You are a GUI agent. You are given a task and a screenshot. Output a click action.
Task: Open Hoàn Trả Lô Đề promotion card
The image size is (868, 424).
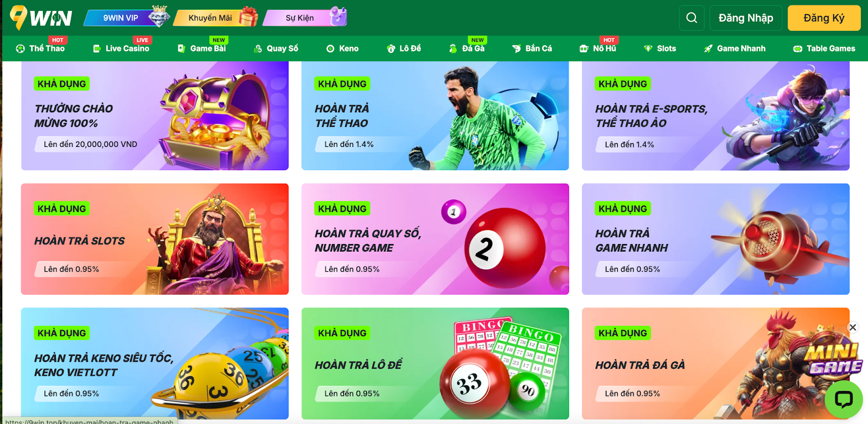click(435, 363)
